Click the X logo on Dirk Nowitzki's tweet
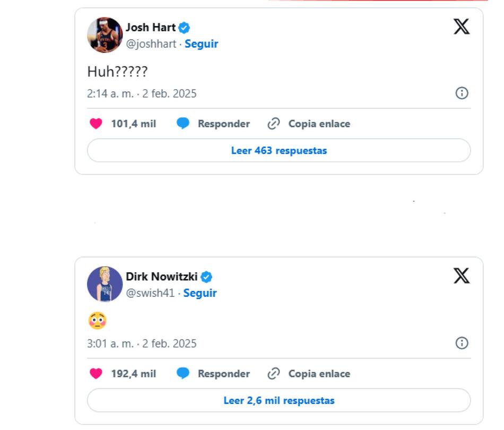 click(462, 276)
